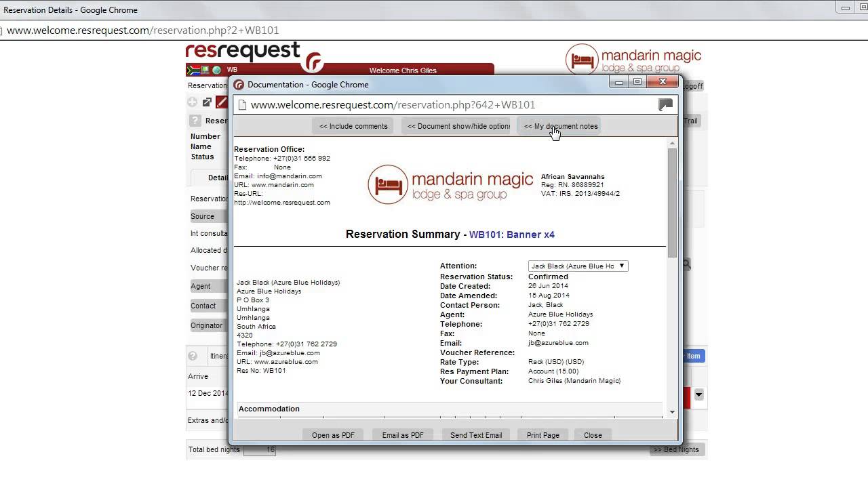Minimize the main Chrome window
This screenshot has height=488, width=868.
[846, 8]
